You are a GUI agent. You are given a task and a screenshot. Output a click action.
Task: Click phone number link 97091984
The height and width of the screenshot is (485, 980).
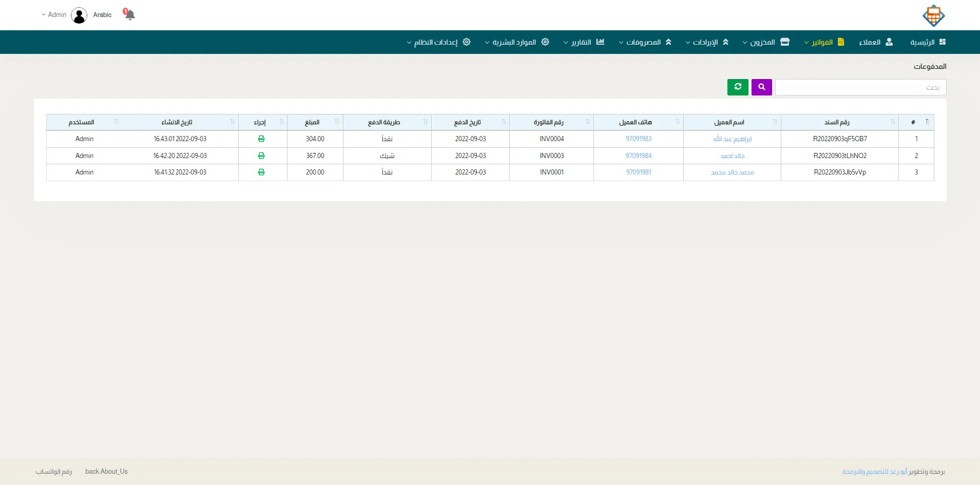(x=639, y=156)
